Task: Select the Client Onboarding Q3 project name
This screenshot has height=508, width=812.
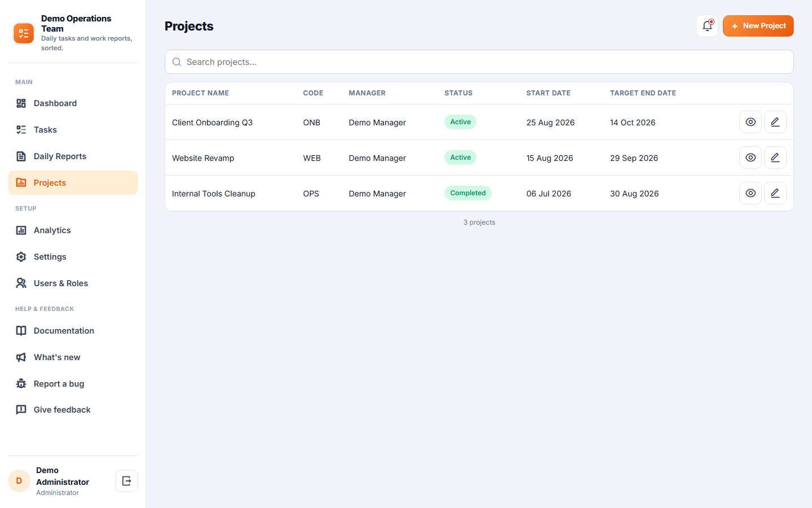Action: tap(213, 122)
